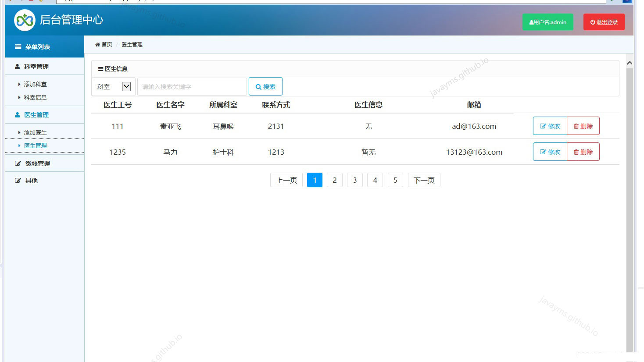Click the 上一页 pagination button
This screenshot has width=644, height=362.
pos(286,180)
